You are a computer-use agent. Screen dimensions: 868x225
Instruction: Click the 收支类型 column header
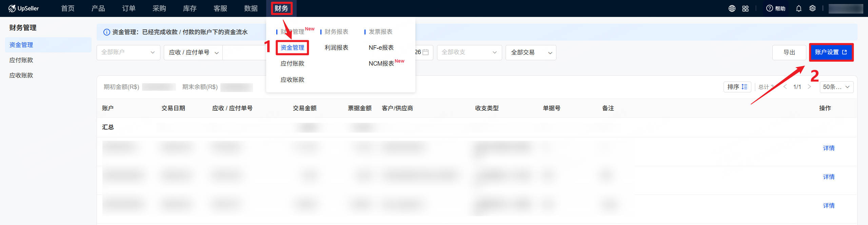(487, 108)
